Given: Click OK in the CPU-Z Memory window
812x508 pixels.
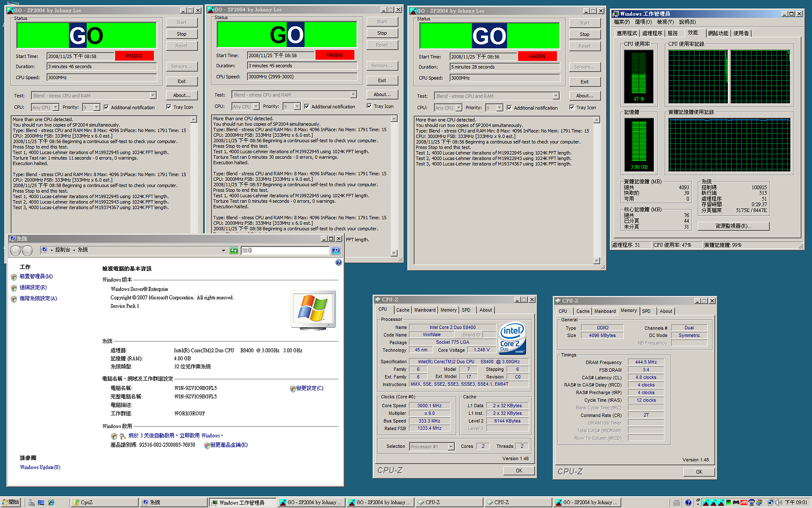Looking at the screenshot, I should click(x=699, y=472).
